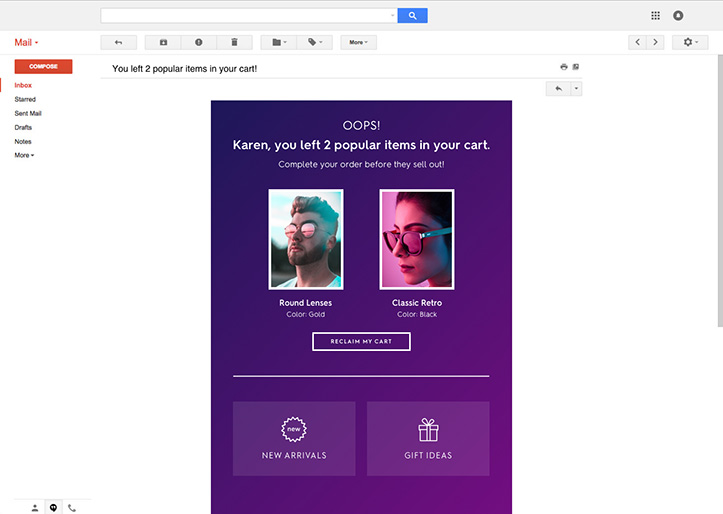
Task: Click the Round Lenses product photo
Action: click(x=306, y=239)
